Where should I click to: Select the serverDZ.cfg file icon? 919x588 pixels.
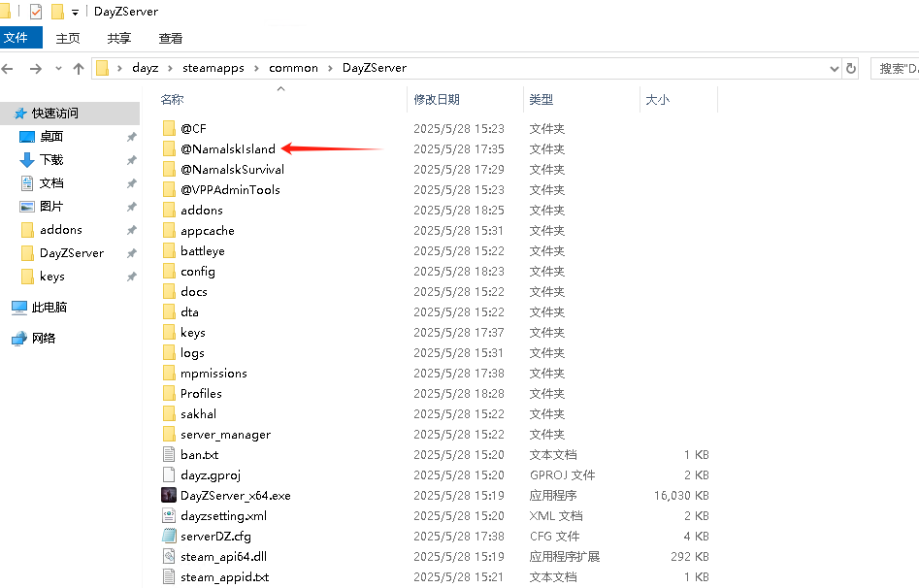tap(169, 537)
